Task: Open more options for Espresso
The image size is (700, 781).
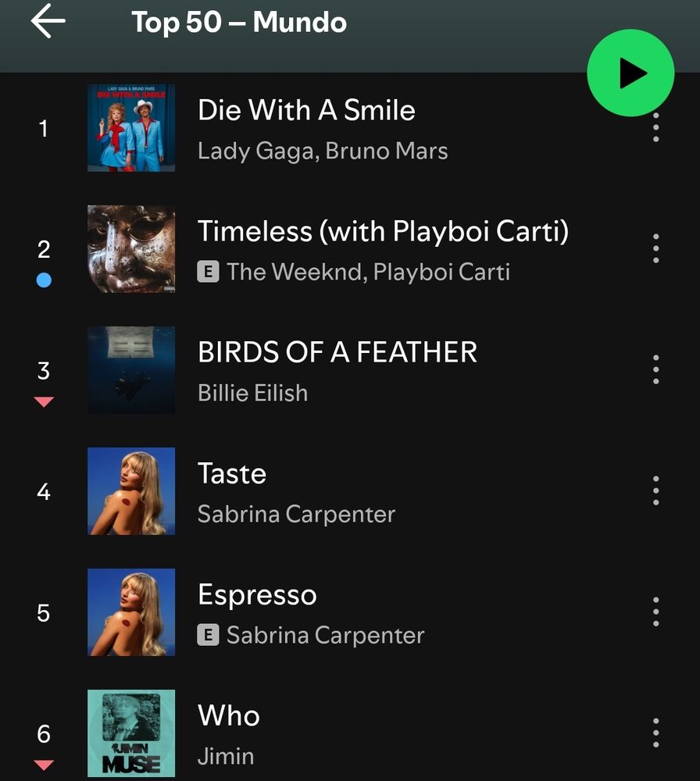Action: [655, 612]
